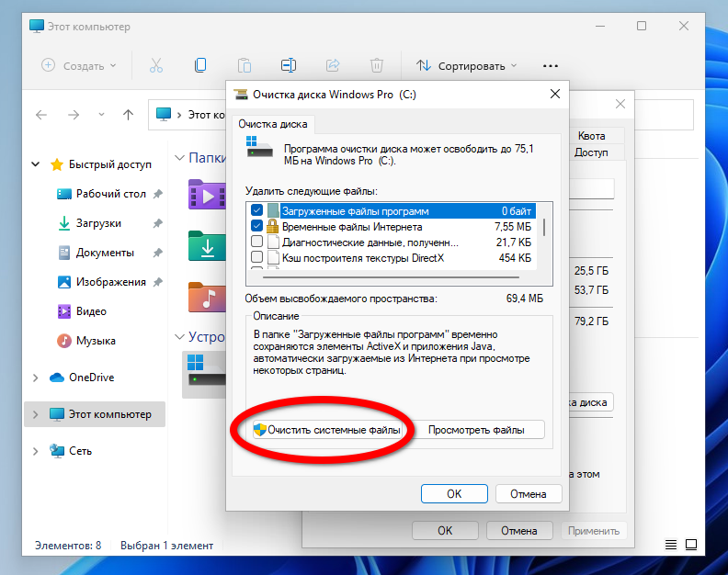
Task: Click the 7,55 МБ size value
Action: (513, 227)
